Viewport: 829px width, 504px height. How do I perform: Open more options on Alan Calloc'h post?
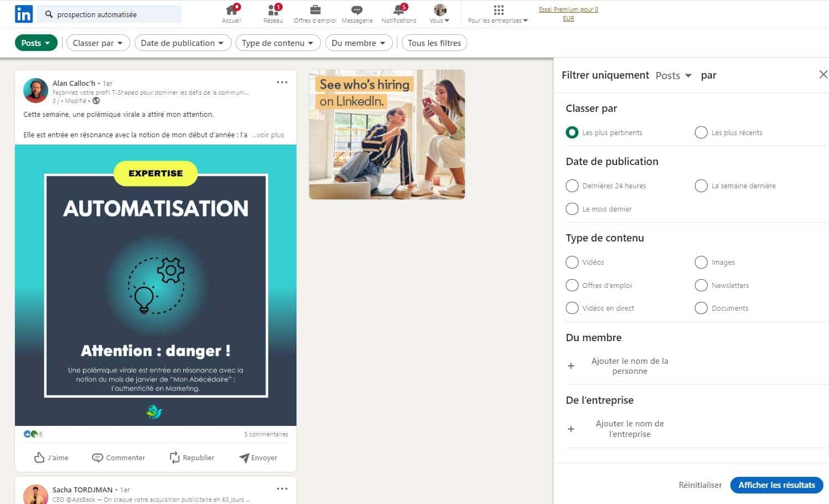pyautogui.click(x=282, y=82)
